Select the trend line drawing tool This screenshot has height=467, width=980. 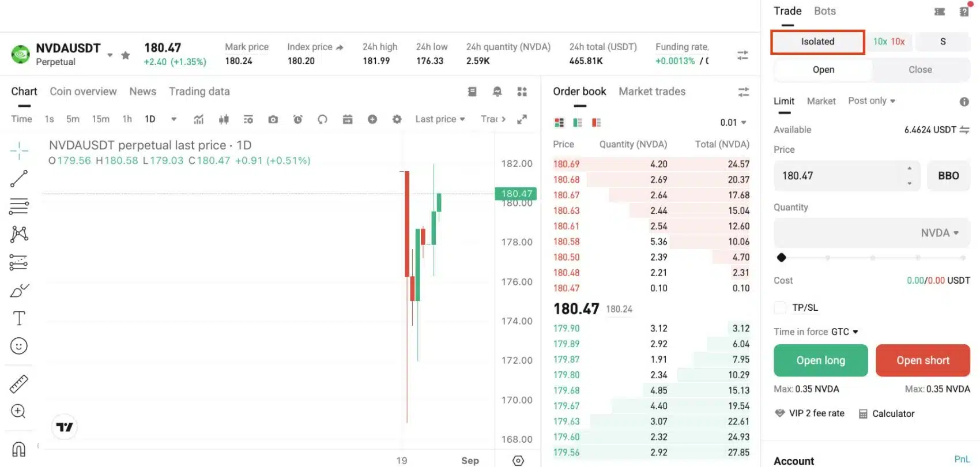19,179
